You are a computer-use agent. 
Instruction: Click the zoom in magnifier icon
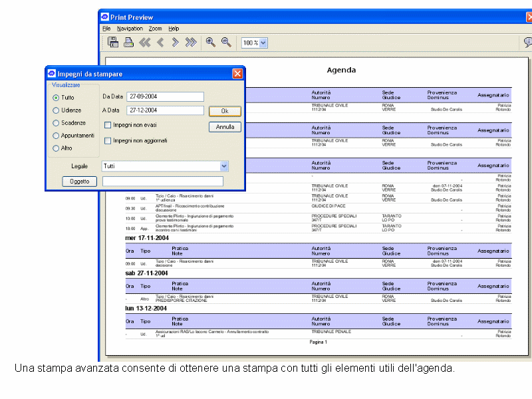coord(210,42)
